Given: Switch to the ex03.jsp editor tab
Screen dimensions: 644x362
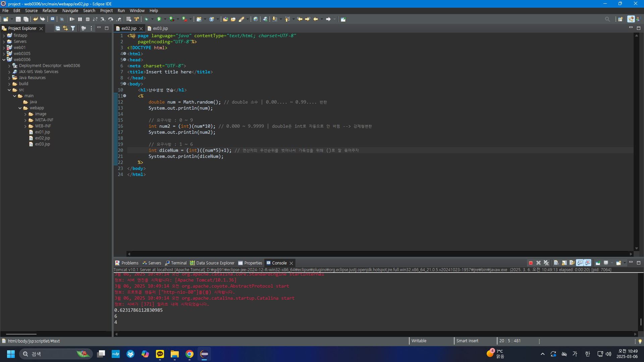Looking at the screenshot, I should 160,28.
